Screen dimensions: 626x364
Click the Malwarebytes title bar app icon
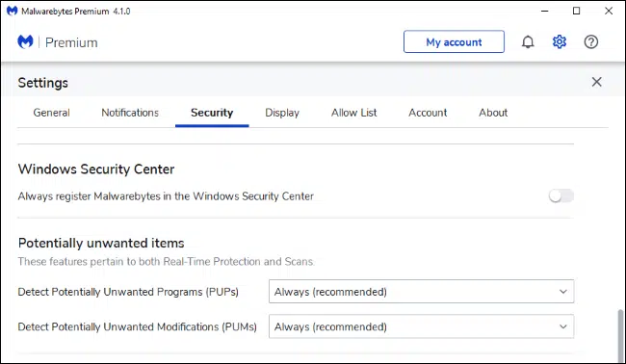point(12,11)
